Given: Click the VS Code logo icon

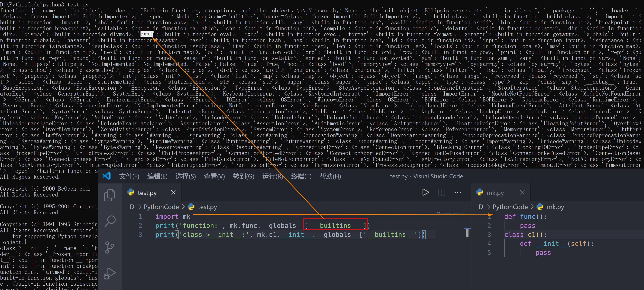Looking at the screenshot, I should [x=107, y=176].
